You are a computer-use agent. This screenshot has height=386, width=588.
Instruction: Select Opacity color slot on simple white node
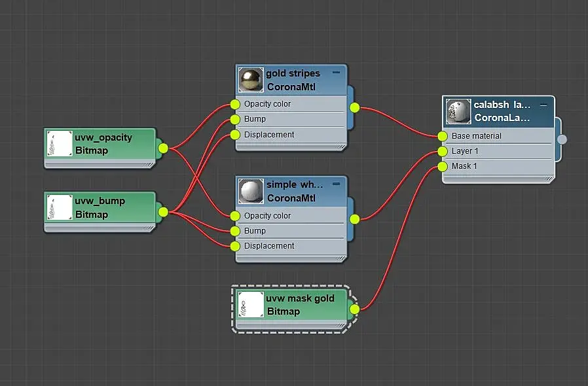coord(290,216)
